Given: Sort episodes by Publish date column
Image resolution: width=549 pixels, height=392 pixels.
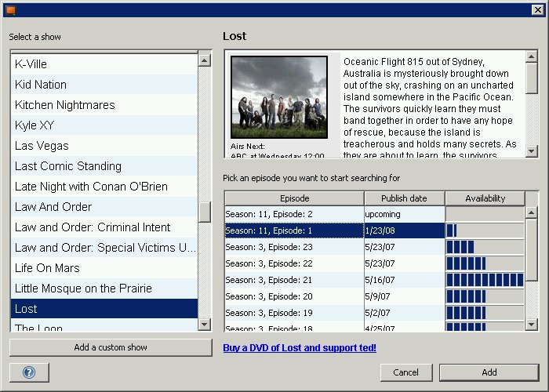Looking at the screenshot, I should 404,198.
